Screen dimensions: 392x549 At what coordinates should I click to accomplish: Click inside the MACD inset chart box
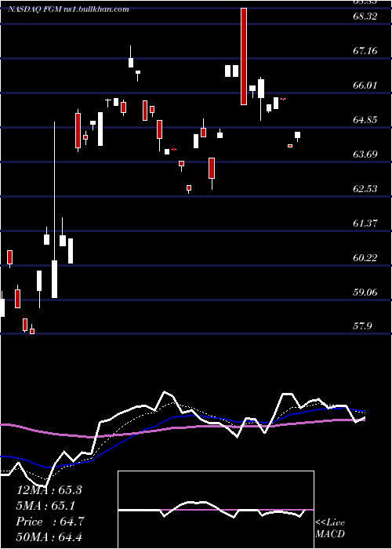click(x=216, y=510)
